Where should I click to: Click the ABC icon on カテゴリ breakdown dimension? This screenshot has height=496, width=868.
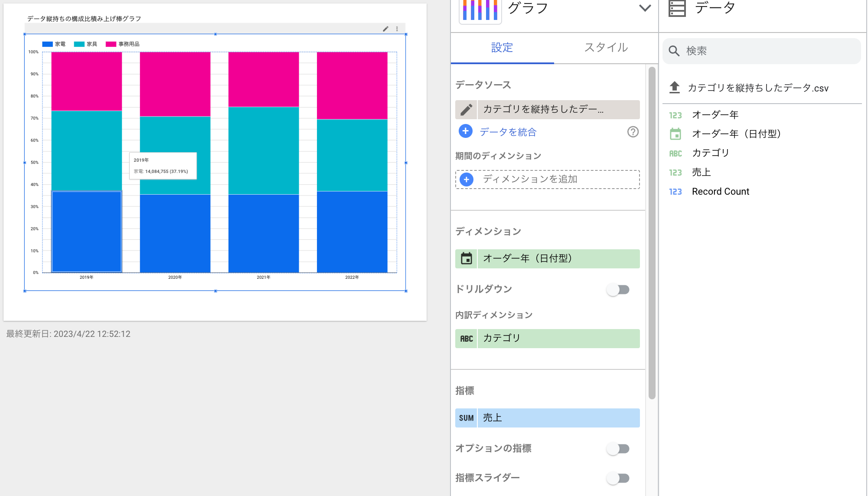tap(466, 339)
